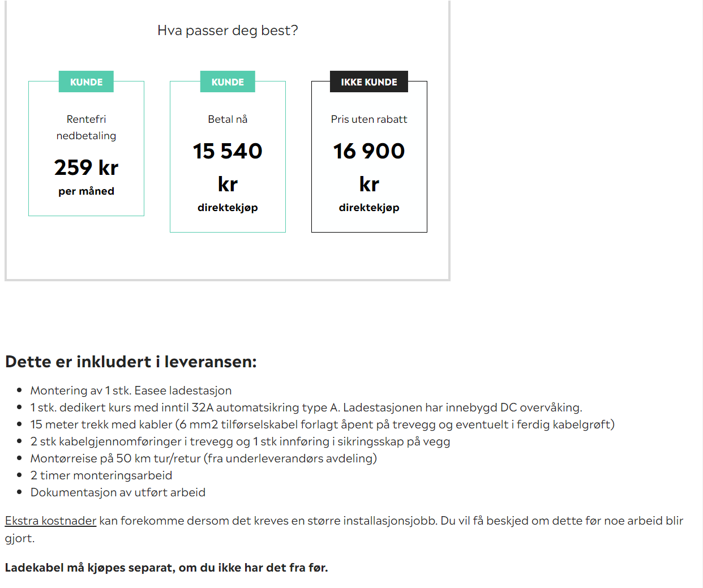The width and height of the screenshot is (703, 588).
Task: Click the Hva passer deg best heading
Action: coord(228,31)
